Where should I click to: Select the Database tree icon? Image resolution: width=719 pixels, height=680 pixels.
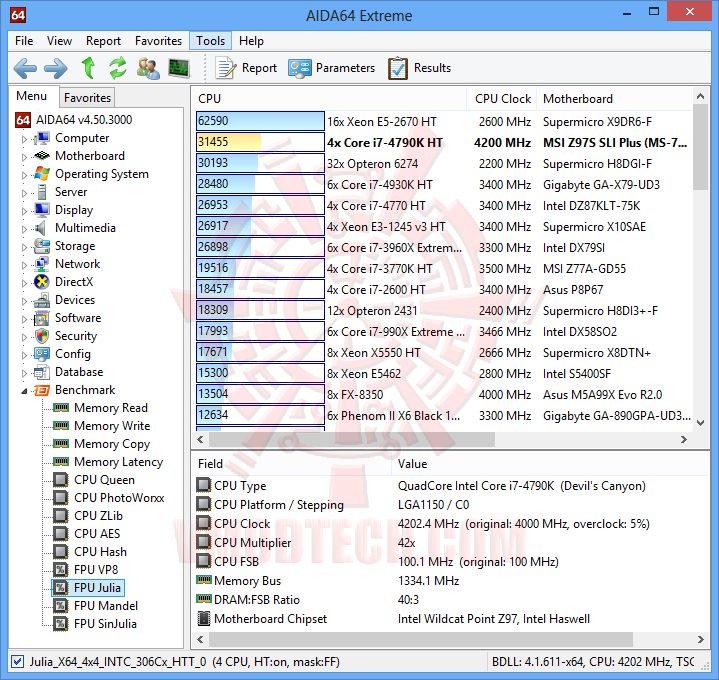(x=42, y=372)
